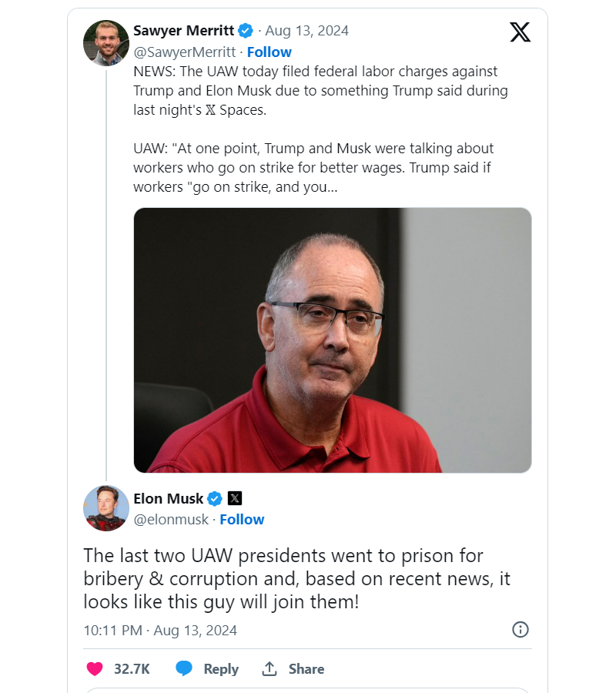
Task: Follow the @SawyerMerritt account
Action: pos(269,52)
